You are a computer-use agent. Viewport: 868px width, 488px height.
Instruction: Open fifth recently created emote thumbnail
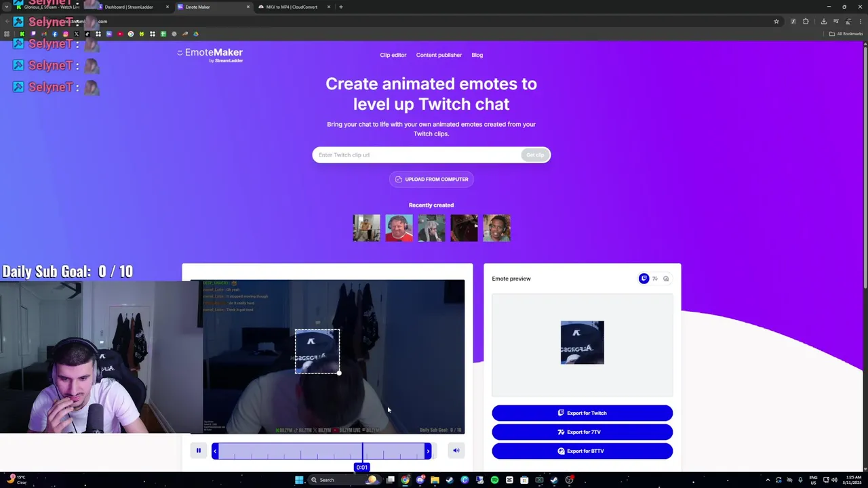click(x=496, y=228)
